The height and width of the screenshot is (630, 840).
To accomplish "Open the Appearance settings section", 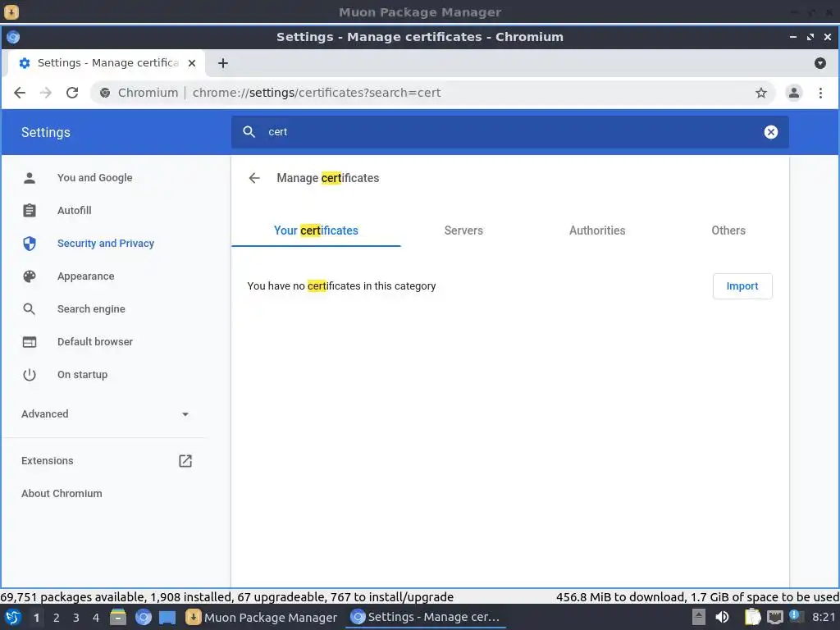I will 85,276.
